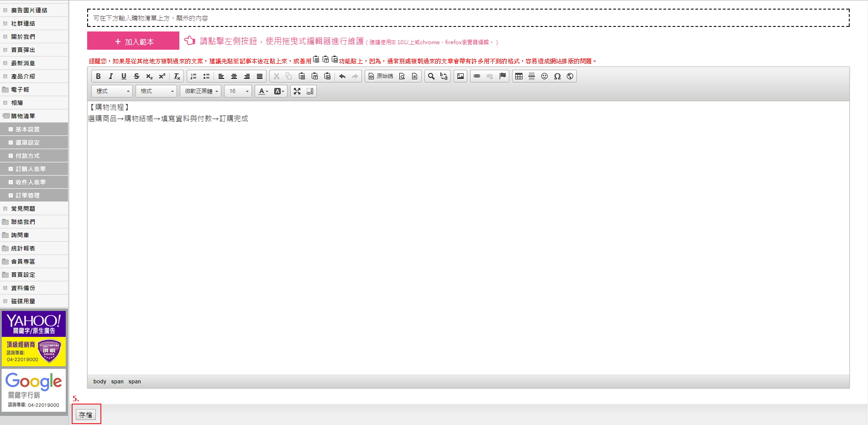Image resolution: width=868 pixels, height=425 pixels.
Task: Maximize the editor with fullscreen icon
Action: point(297,91)
